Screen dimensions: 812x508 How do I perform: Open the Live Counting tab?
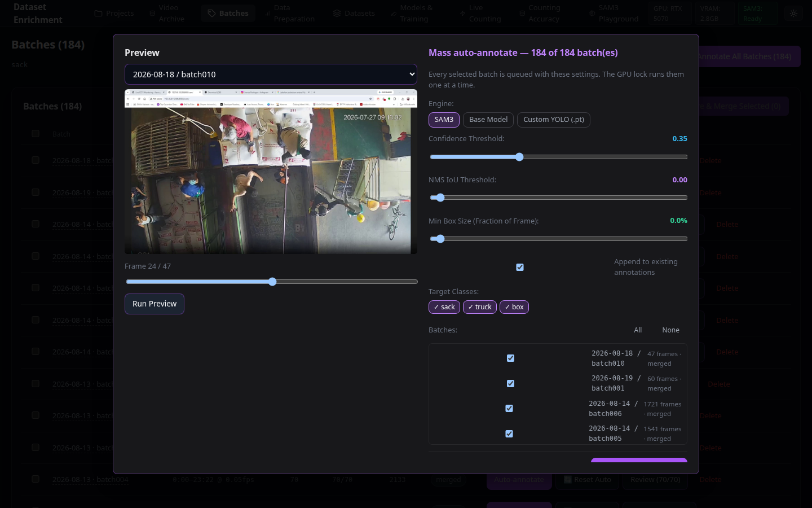(x=479, y=13)
